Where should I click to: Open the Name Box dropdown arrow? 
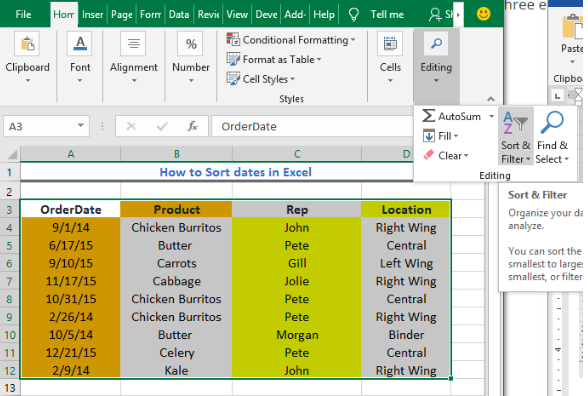point(81,126)
